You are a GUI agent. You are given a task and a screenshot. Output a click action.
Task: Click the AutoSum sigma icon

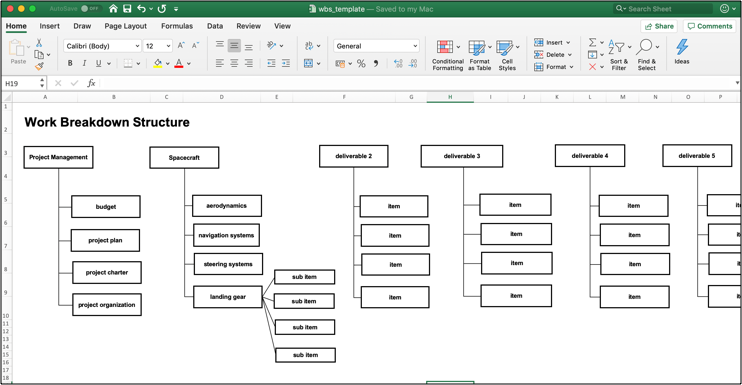point(592,43)
